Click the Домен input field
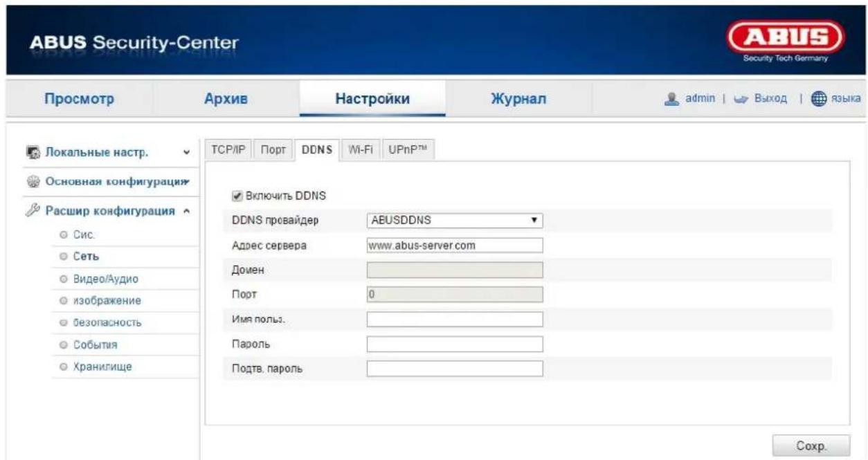 coord(454,270)
